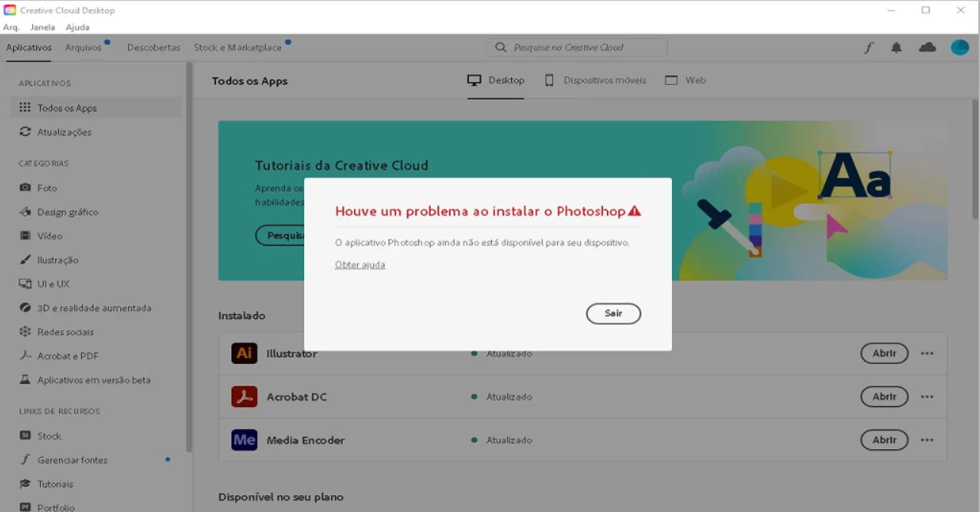Click the Acrobat e PDF icon

click(x=25, y=356)
